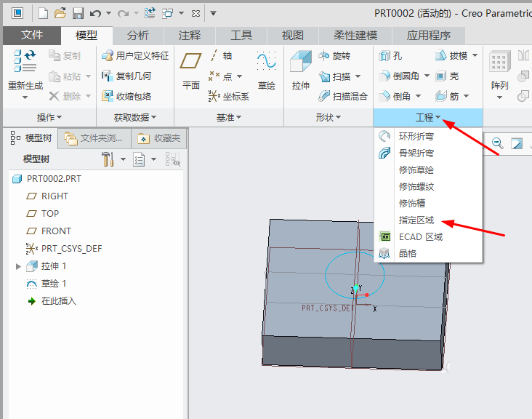Switch to the 视图 ribbon tab

(x=292, y=36)
